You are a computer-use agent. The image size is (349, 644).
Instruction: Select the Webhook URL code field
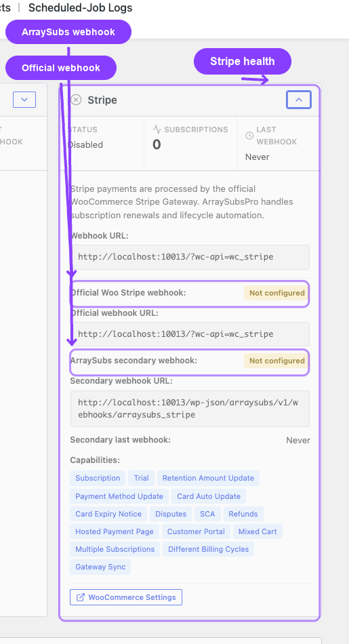pyautogui.click(x=190, y=257)
